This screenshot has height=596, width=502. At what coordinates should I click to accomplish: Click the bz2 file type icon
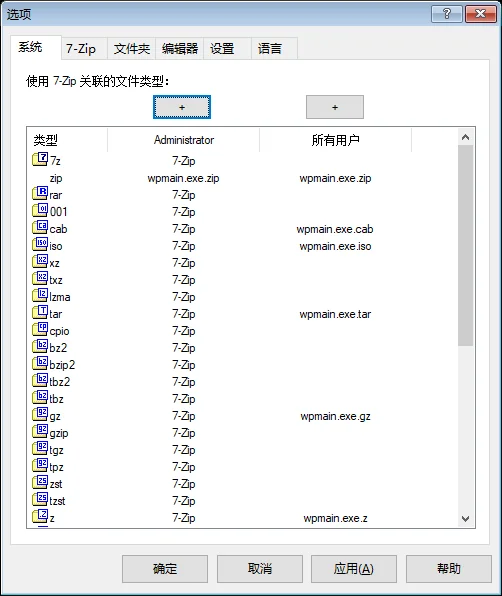(x=40, y=346)
